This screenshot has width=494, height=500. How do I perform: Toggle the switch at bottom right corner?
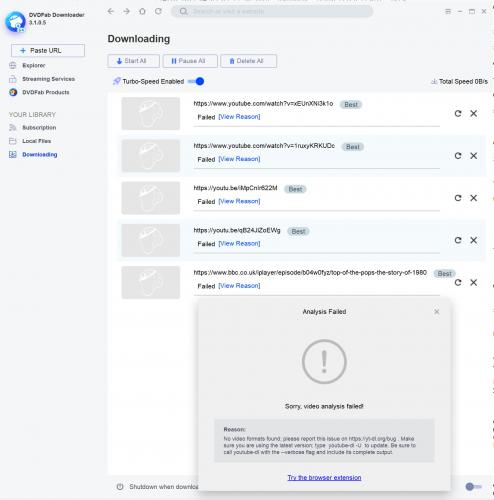coord(473,487)
